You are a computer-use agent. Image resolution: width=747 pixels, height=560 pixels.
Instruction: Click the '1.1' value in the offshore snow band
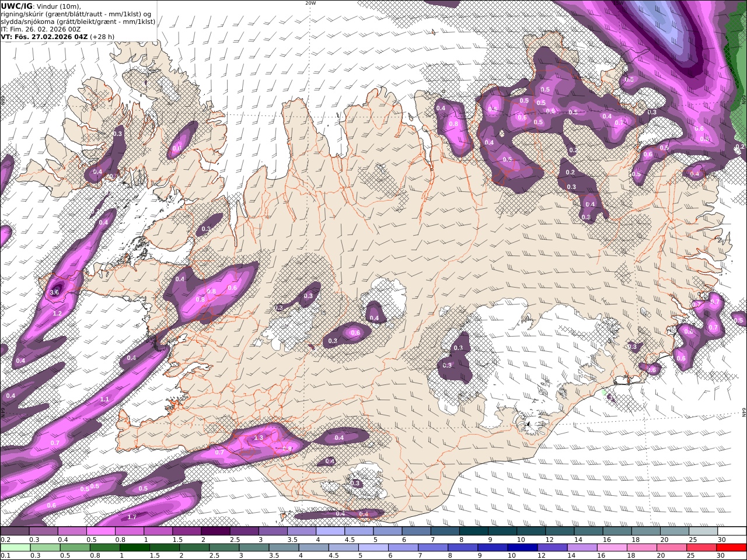click(105, 399)
